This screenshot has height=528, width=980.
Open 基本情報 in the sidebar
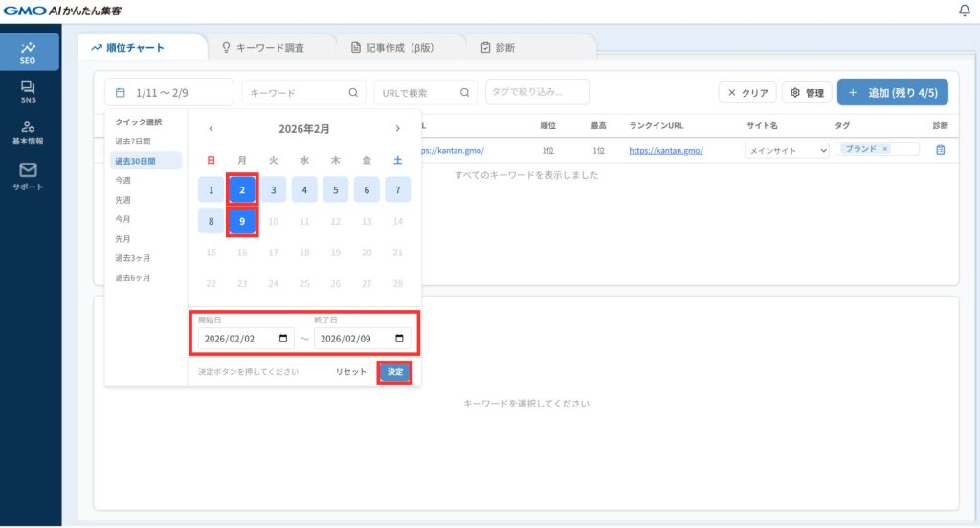tap(29, 132)
